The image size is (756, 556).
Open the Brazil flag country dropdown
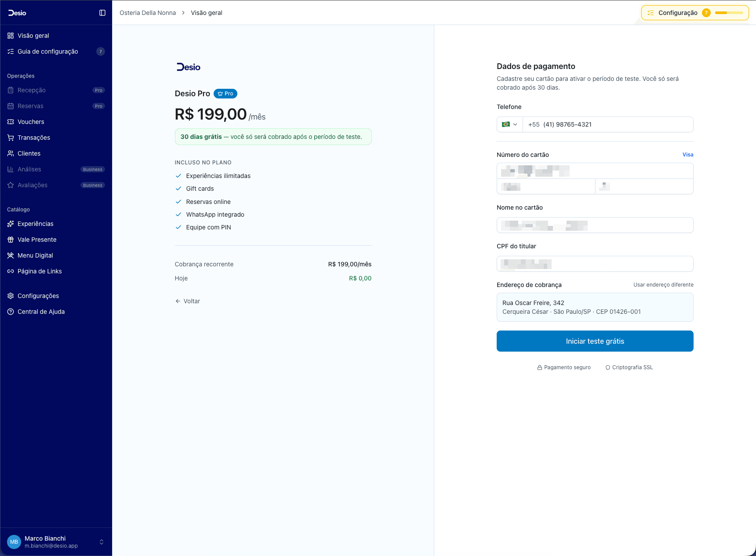[510, 124]
